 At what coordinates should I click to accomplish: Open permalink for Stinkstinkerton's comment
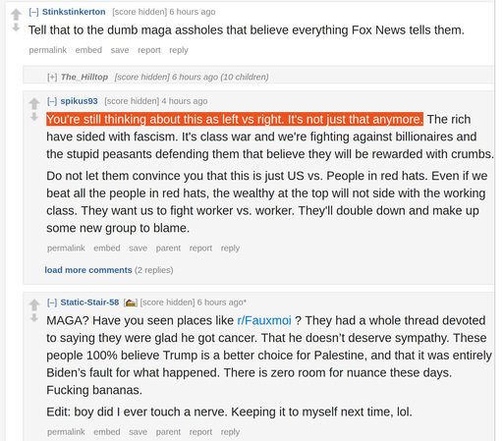point(48,50)
